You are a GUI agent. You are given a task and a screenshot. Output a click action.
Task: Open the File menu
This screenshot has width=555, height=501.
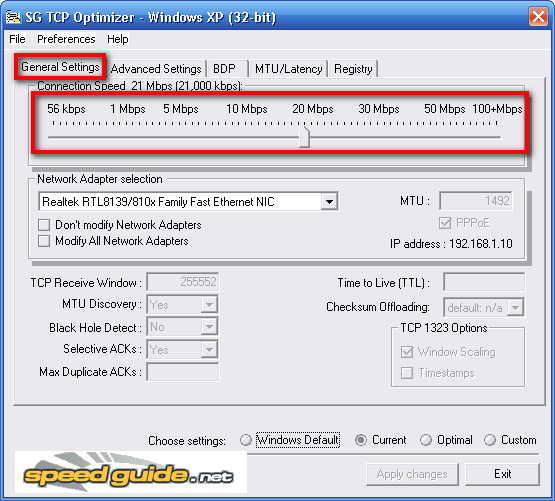tap(17, 39)
